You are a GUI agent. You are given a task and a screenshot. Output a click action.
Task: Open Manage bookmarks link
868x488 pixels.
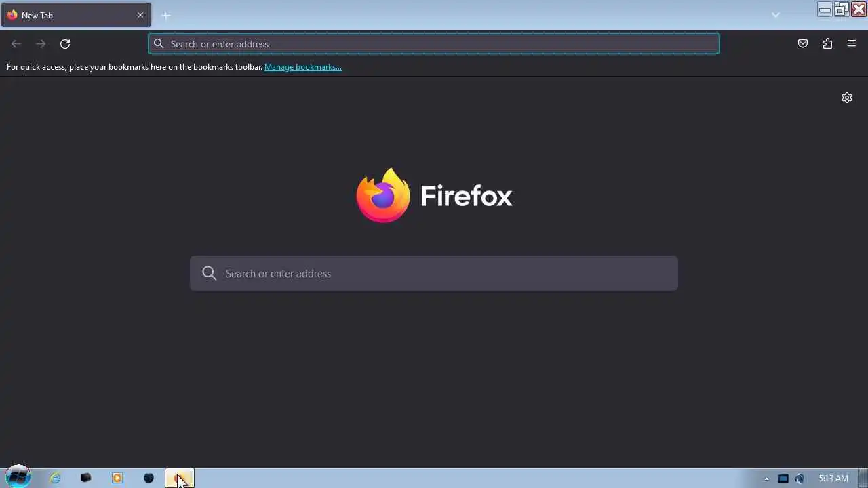click(x=303, y=67)
